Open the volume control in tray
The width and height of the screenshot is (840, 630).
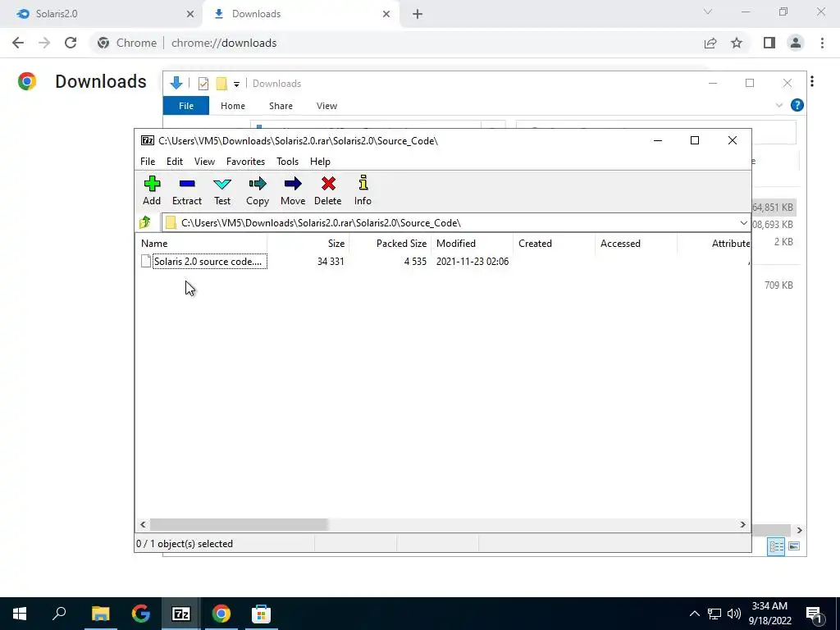[x=734, y=614]
